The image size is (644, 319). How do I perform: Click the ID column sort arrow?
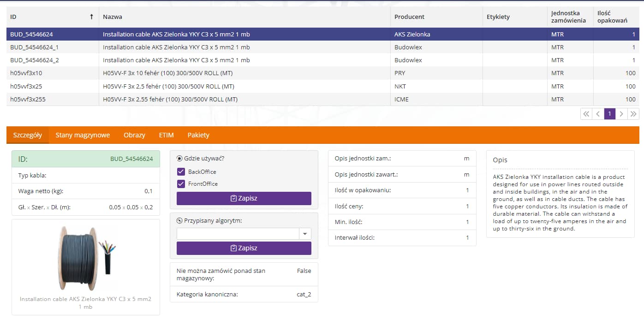tap(91, 17)
